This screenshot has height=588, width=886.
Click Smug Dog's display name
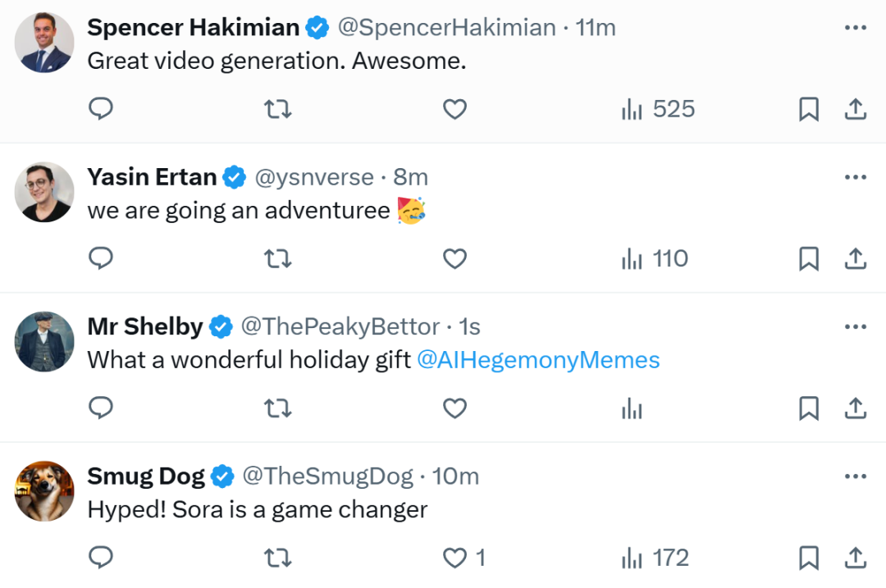coord(146,476)
